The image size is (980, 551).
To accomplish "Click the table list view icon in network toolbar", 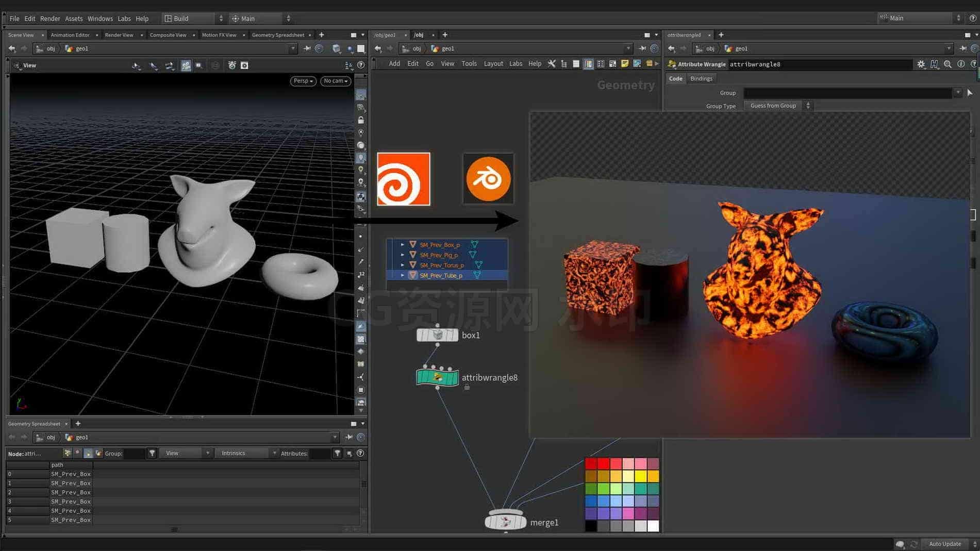I will tap(576, 64).
